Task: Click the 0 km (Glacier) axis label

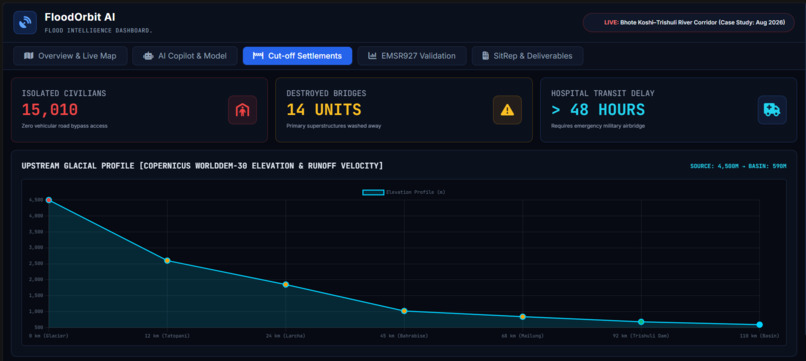Action: point(49,336)
